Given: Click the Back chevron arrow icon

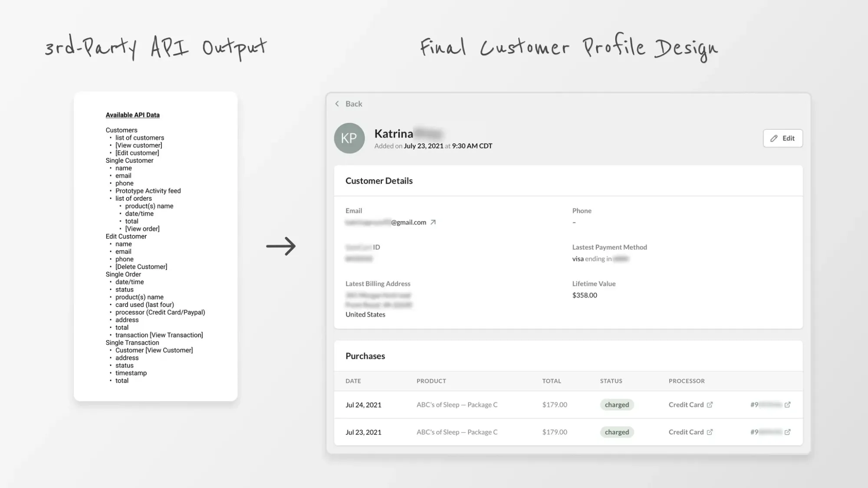Looking at the screenshot, I should coord(337,104).
